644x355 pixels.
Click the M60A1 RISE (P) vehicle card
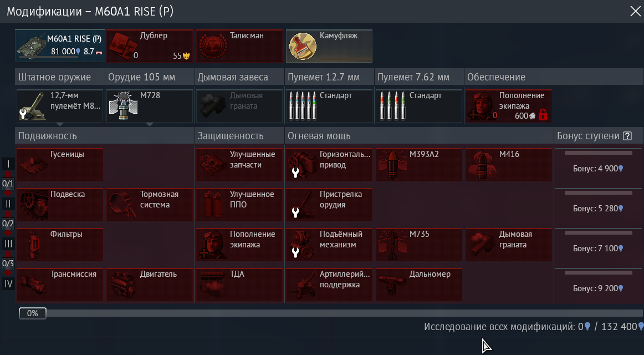60,45
